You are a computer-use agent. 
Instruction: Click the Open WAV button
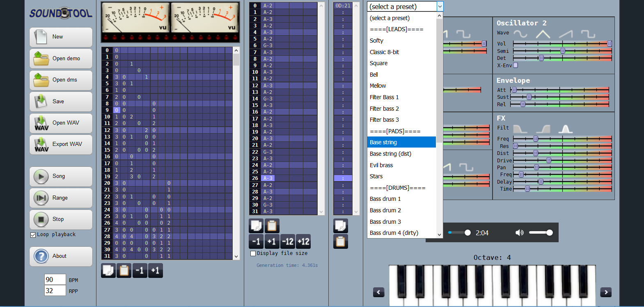click(61, 123)
